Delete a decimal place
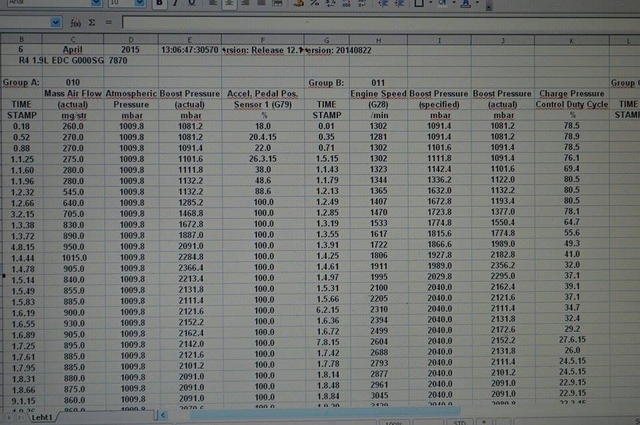The height and width of the screenshot is (425, 640). point(362,3)
